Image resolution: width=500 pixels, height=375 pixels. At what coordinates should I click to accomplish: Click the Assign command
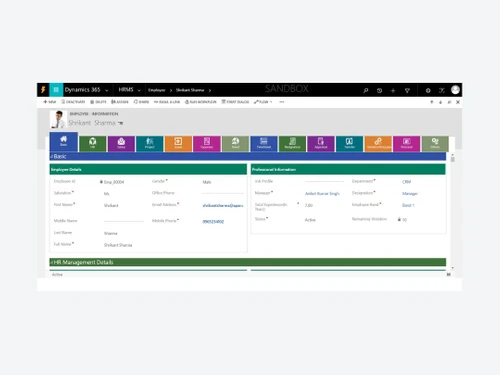(x=120, y=102)
